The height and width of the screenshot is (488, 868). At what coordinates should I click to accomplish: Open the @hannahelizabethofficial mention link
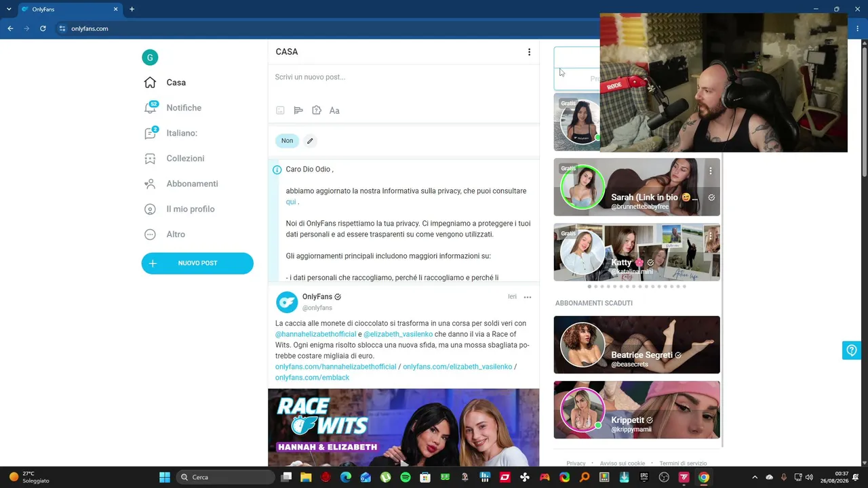pyautogui.click(x=315, y=334)
